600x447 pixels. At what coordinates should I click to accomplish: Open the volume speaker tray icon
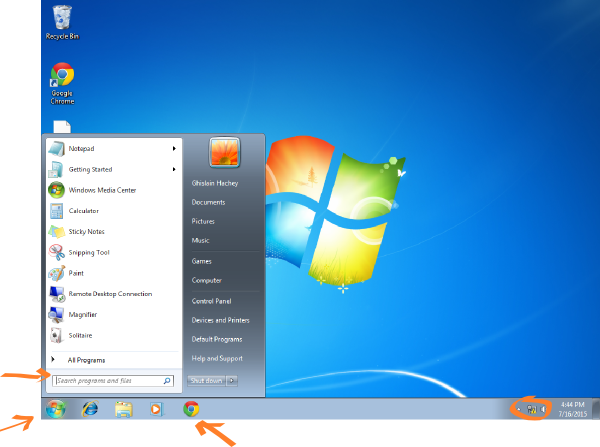pos(543,409)
